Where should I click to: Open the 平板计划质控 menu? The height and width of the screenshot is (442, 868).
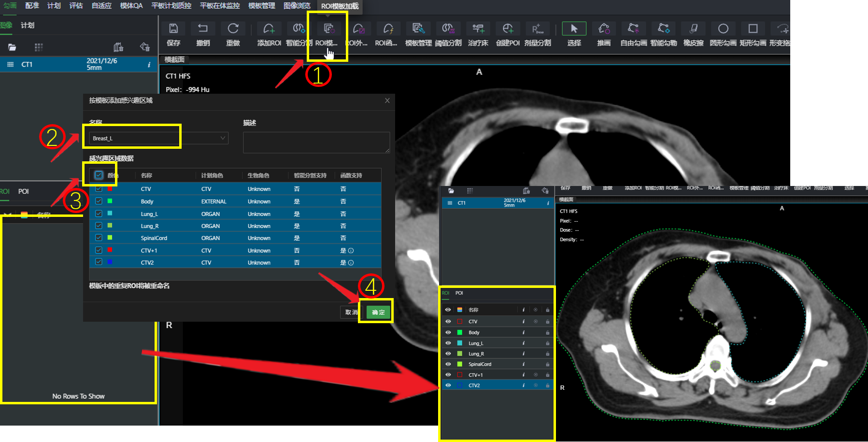coord(171,5)
